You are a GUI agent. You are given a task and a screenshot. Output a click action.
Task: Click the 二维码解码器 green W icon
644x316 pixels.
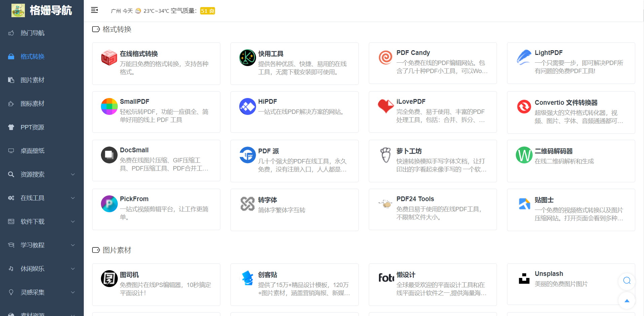pyautogui.click(x=524, y=155)
